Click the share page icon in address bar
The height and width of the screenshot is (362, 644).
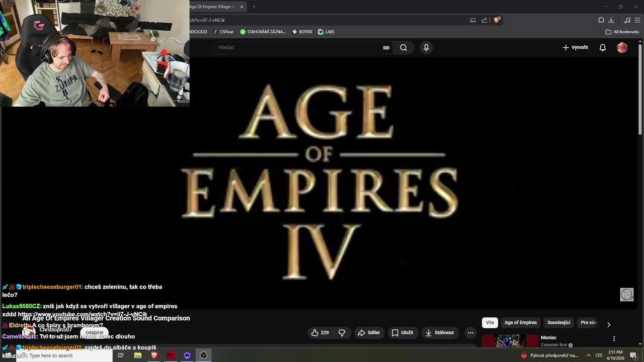click(484, 20)
